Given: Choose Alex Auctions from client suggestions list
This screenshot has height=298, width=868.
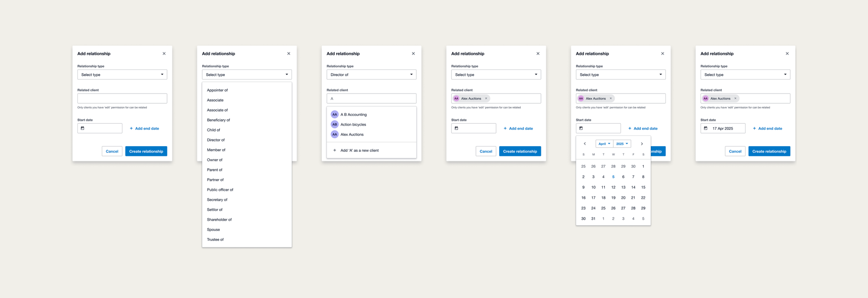Looking at the screenshot, I should click(352, 134).
